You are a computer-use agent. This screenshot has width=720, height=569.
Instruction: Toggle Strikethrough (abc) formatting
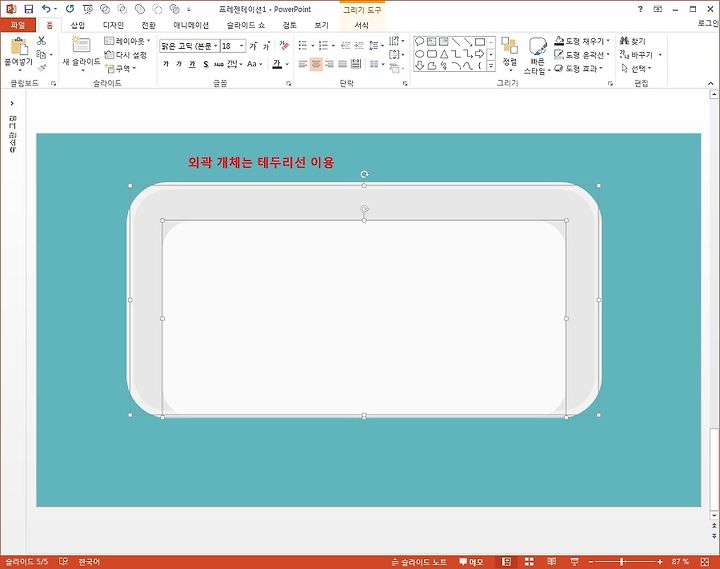coord(219,64)
